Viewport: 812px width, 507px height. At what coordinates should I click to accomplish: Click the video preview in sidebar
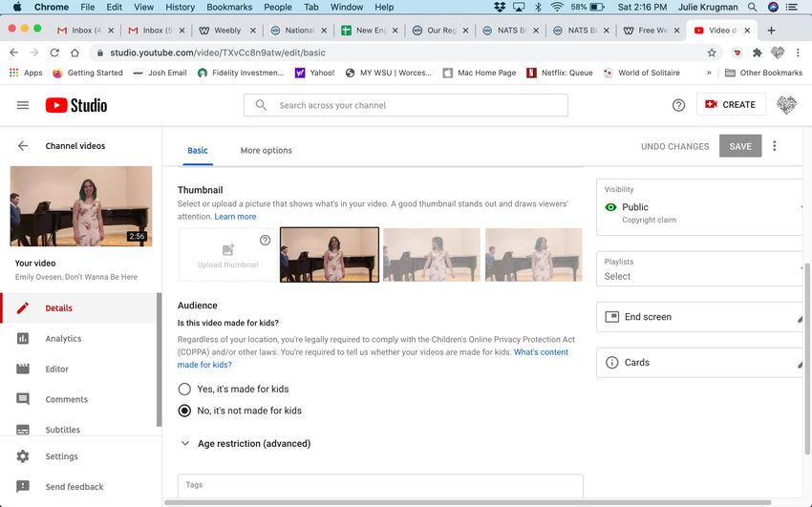point(81,206)
